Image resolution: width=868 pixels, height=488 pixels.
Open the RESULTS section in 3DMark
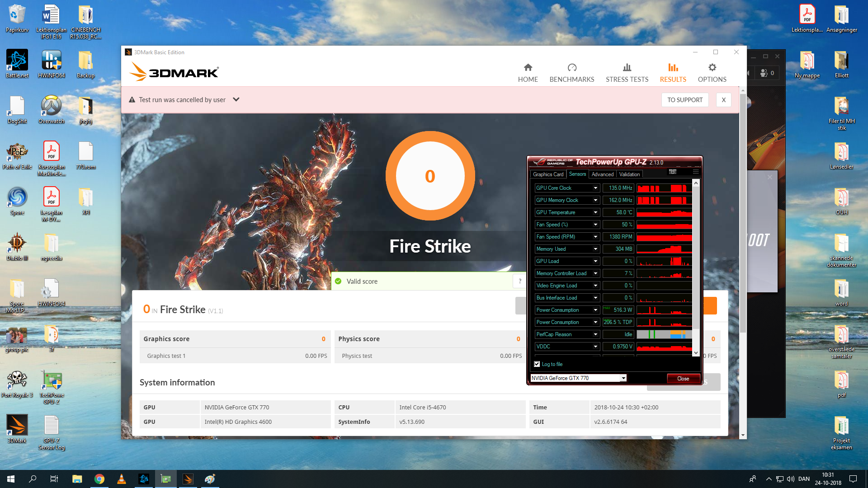pyautogui.click(x=673, y=73)
